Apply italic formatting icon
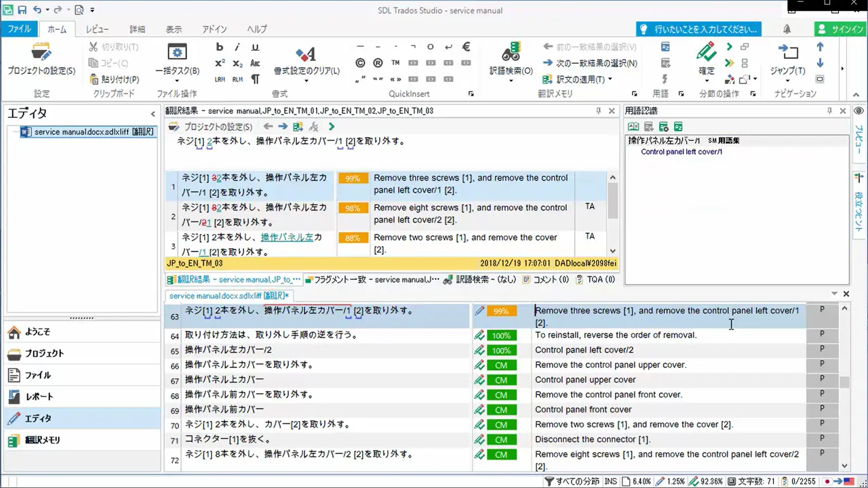The width and height of the screenshot is (868, 488). (237, 47)
